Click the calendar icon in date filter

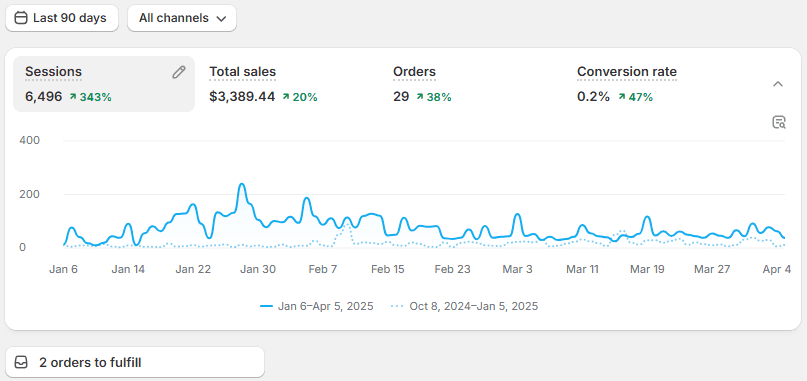tap(21, 18)
